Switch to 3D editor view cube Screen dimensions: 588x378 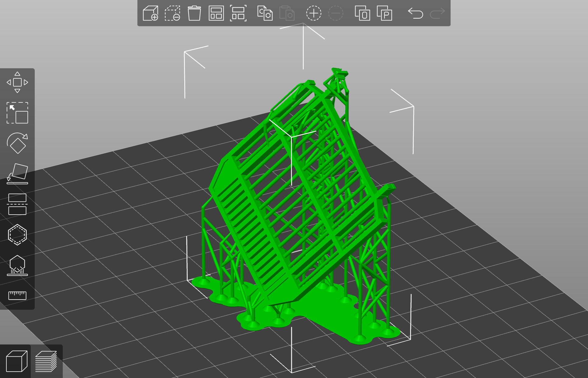pos(16,361)
